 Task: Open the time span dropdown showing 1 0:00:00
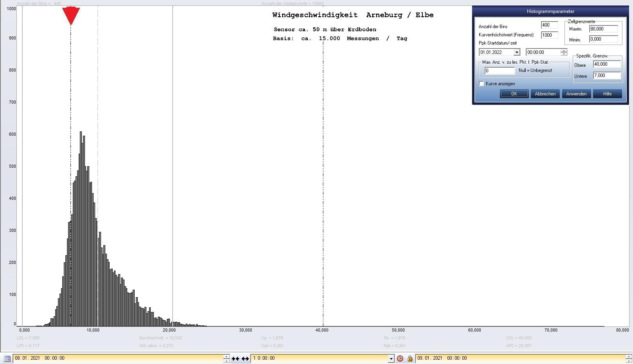391,359
